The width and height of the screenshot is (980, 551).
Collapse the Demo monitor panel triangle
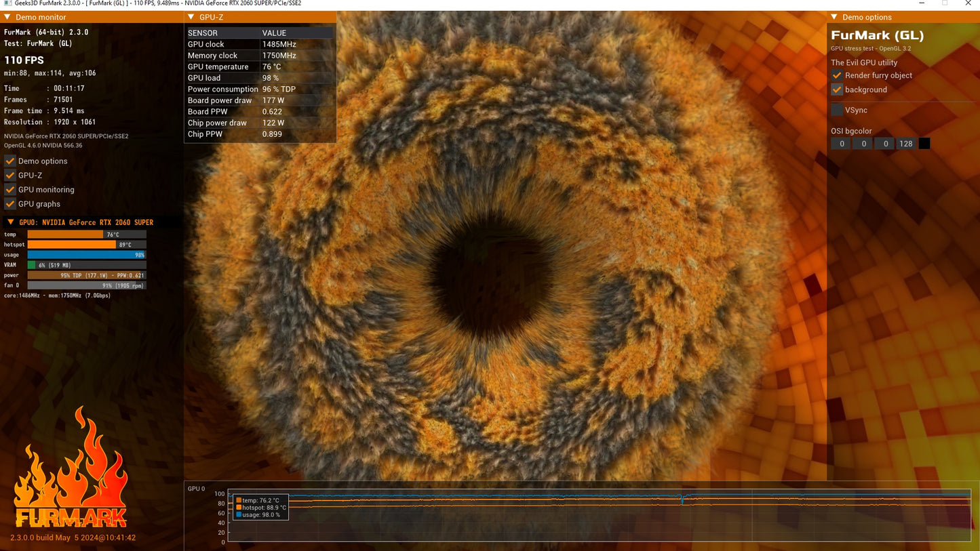[7, 17]
